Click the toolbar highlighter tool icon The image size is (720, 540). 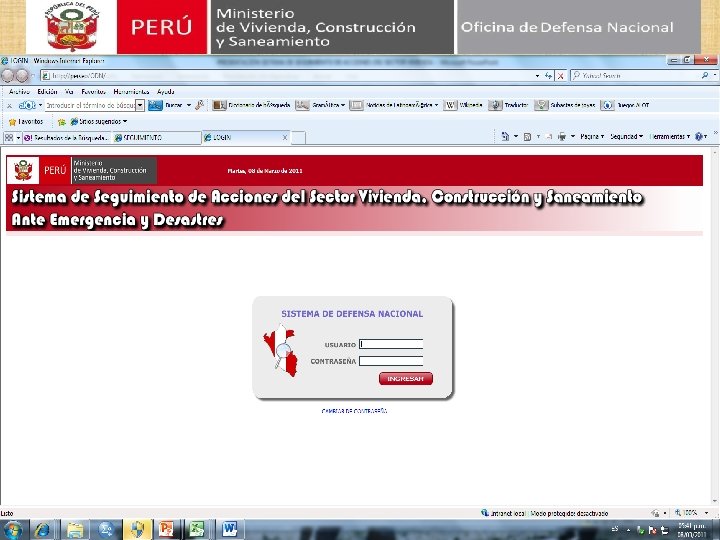coord(199,106)
